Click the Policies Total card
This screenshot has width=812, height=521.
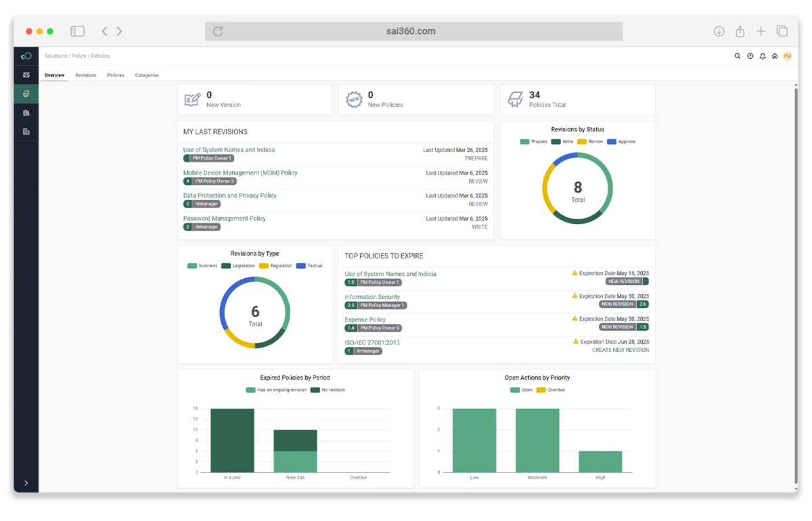click(x=577, y=100)
